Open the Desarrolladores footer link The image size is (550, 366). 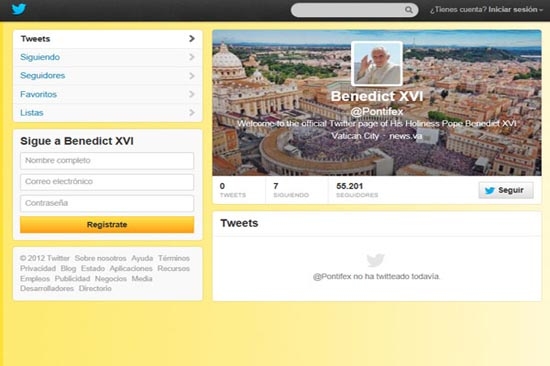[47, 288]
